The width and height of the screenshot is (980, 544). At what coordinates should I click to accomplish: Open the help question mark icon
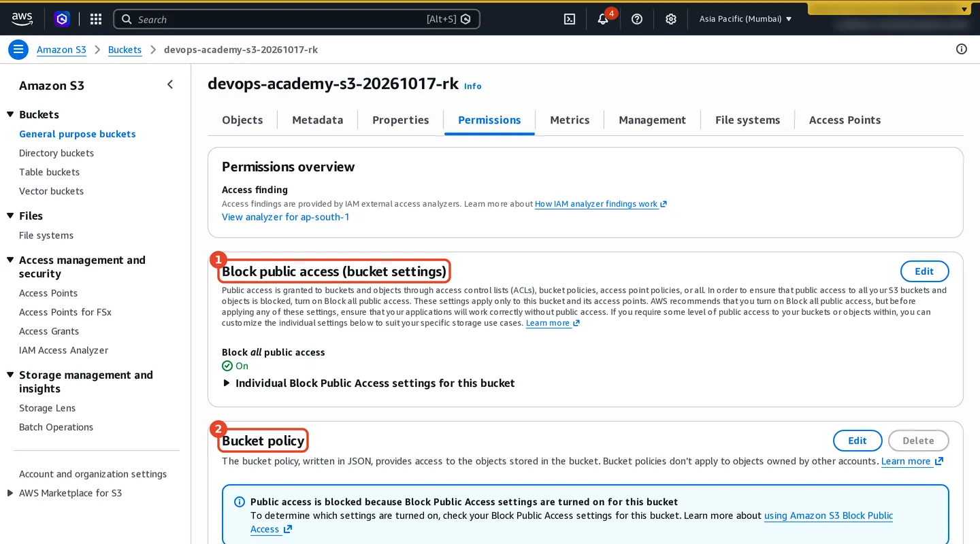pyautogui.click(x=637, y=19)
